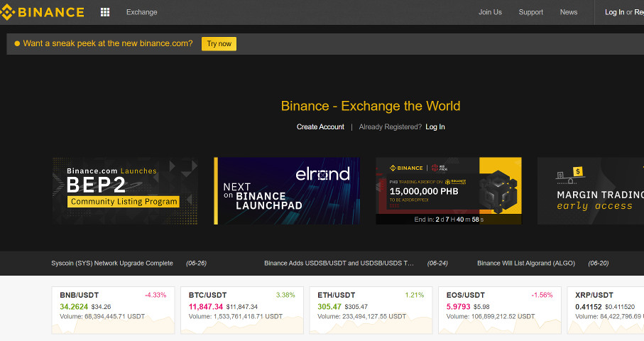The image size is (644, 341).
Task: Open Binance Will List Algorand announcement
Action: (x=526, y=264)
